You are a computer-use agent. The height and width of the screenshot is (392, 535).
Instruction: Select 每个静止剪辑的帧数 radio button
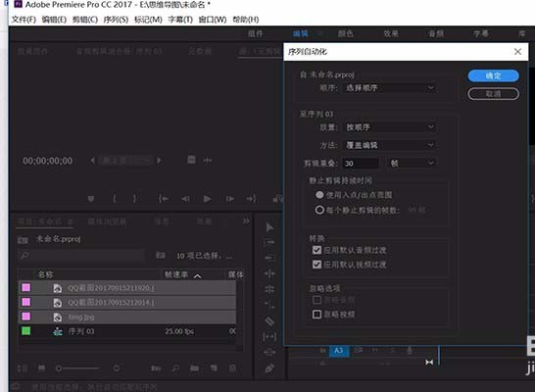coord(319,210)
